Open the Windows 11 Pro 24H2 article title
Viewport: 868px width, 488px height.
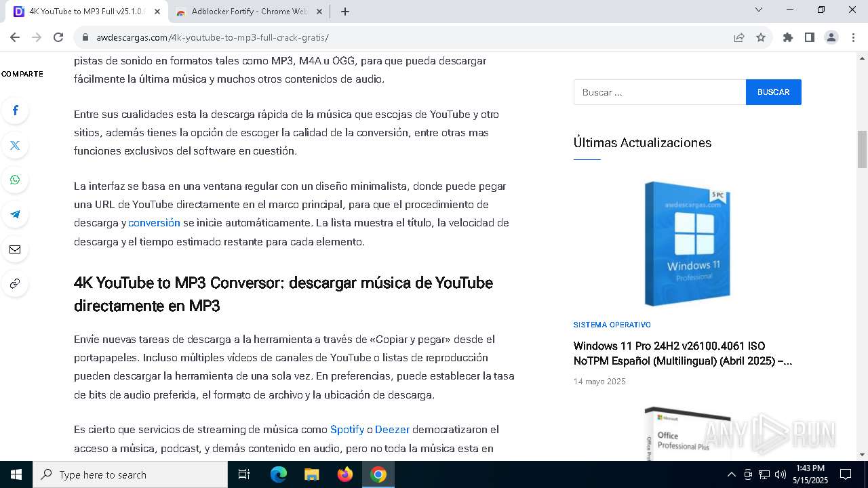(x=683, y=353)
